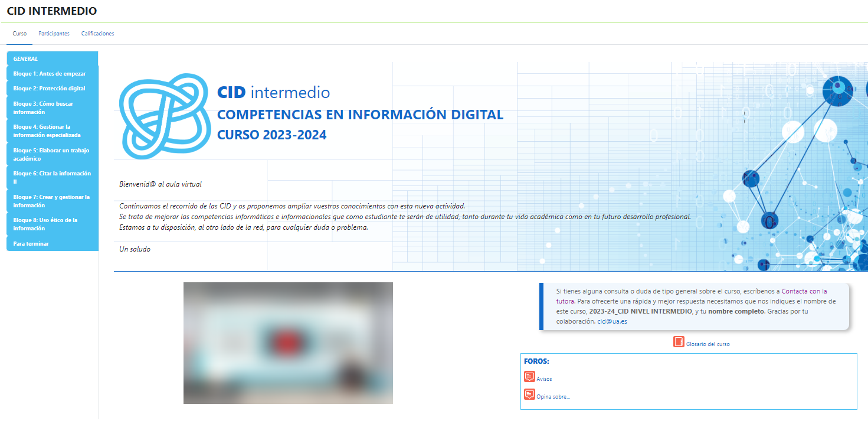Switch to the Participantes tab

pyautogui.click(x=54, y=34)
